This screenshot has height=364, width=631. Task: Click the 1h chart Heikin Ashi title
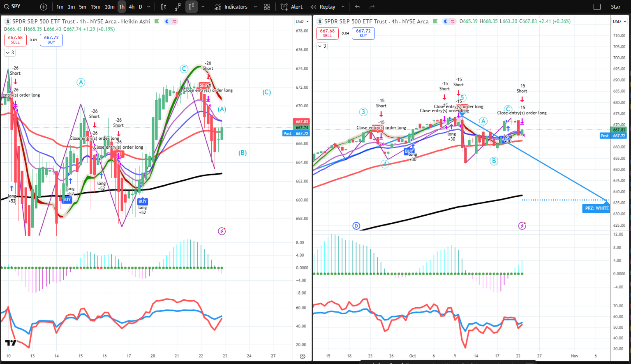click(81, 21)
